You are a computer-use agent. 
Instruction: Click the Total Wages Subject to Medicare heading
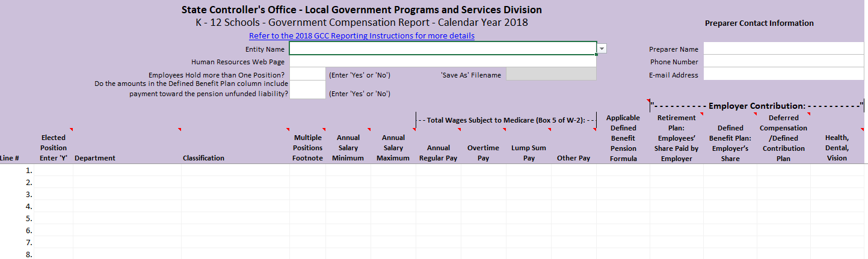tap(506, 120)
